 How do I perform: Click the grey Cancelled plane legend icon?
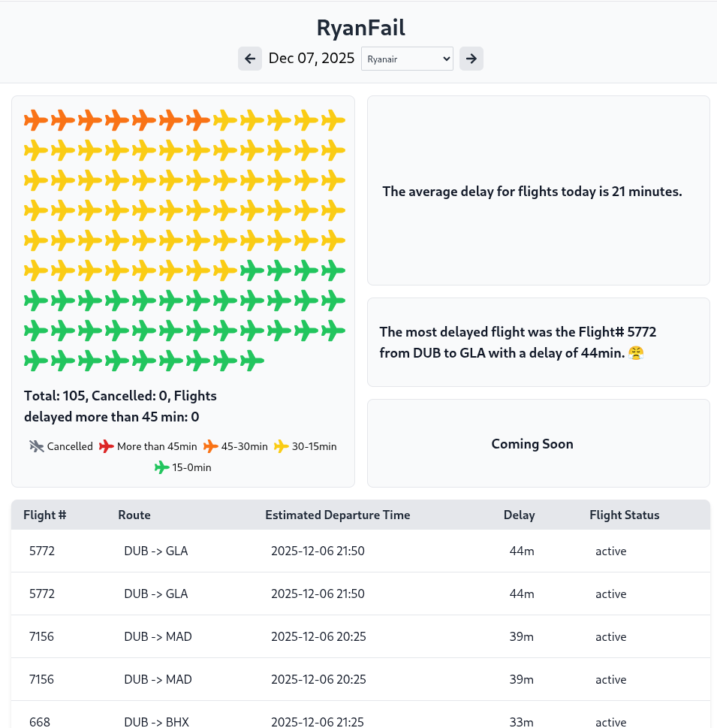coord(37,446)
